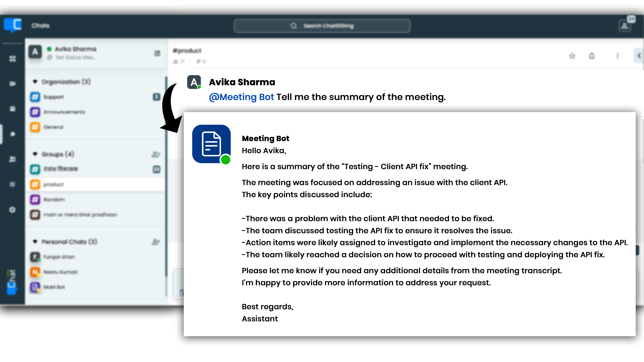This screenshot has width=644, height=362.
Task: Open the settings gear in left rail
Action: (12, 210)
